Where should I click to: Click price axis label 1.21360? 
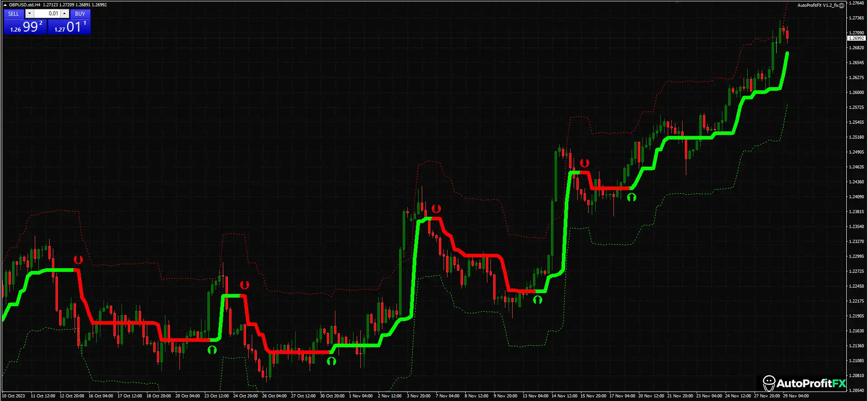pyautogui.click(x=856, y=346)
